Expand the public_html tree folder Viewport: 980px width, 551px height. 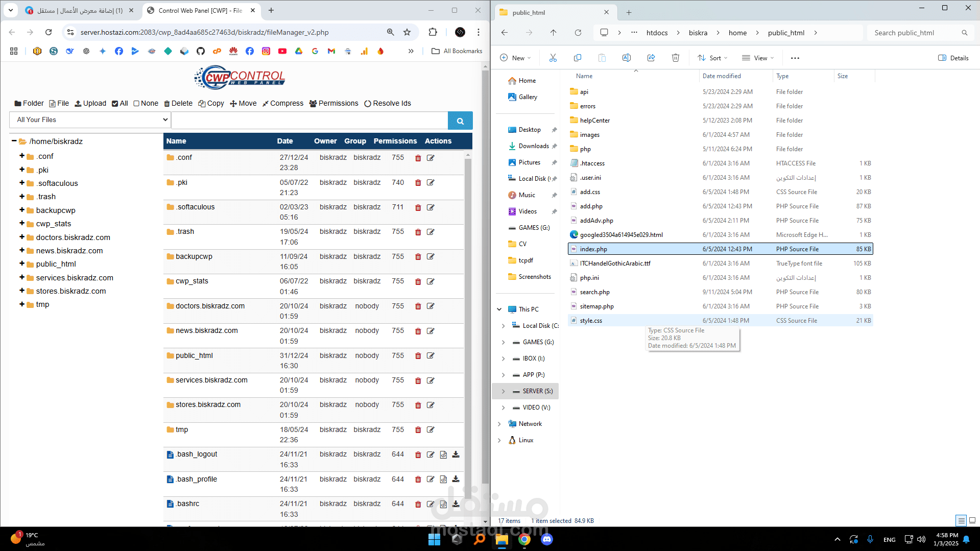point(22,263)
